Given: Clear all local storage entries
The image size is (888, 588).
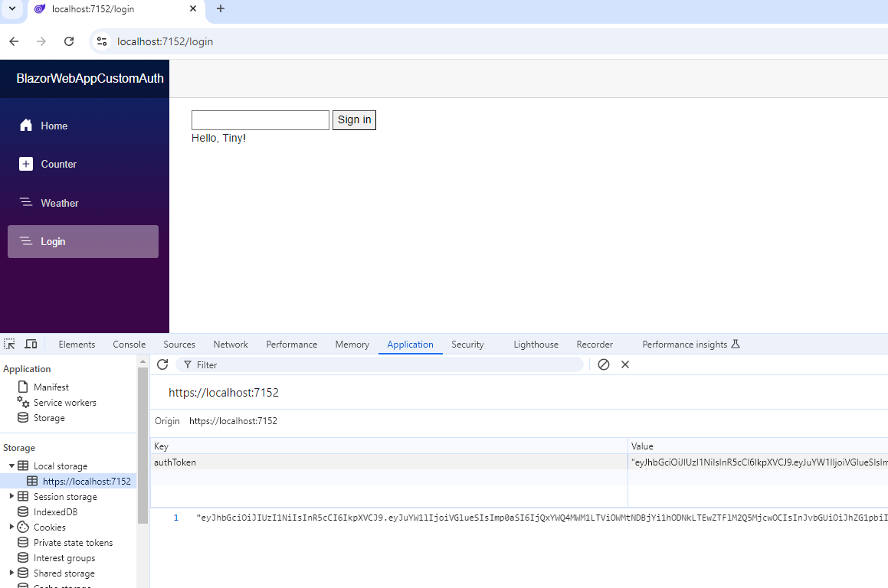Looking at the screenshot, I should (604, 364).
